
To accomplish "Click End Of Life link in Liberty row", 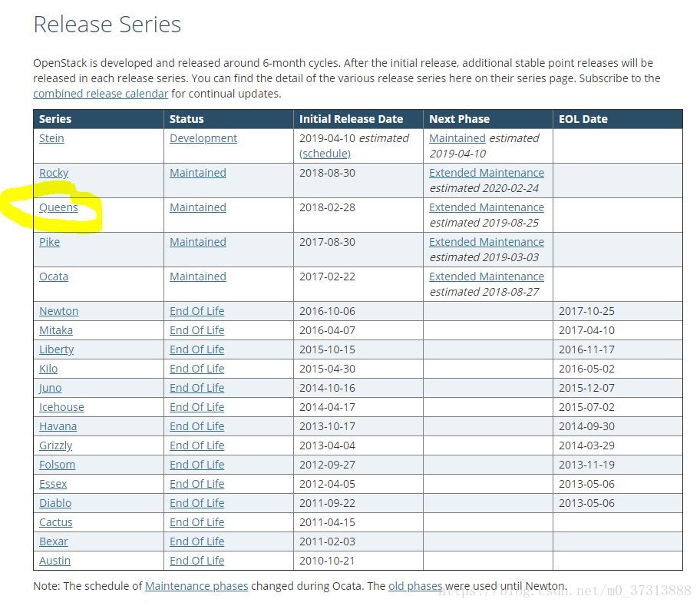I will [196, 349].
